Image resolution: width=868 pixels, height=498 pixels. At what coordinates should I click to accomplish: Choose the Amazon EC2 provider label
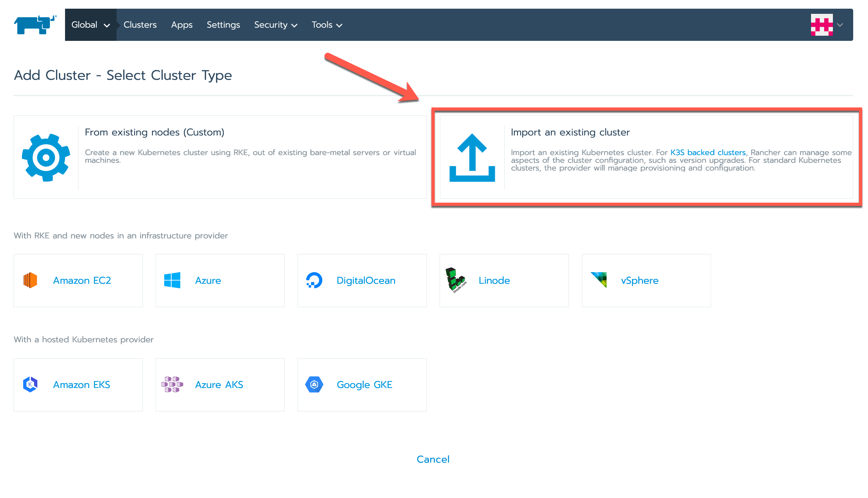tap(82, 281)
